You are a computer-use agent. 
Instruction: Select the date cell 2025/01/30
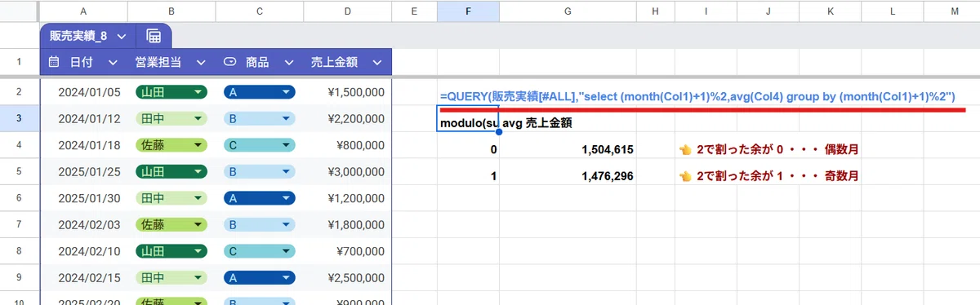84,197
